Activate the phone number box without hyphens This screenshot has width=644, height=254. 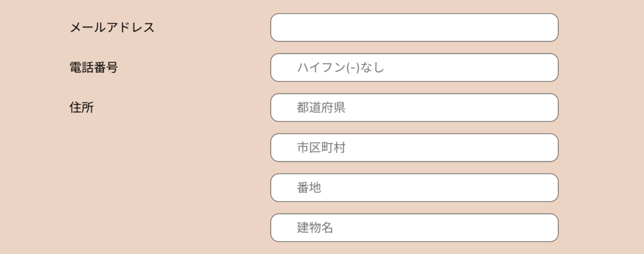(414, 67)
